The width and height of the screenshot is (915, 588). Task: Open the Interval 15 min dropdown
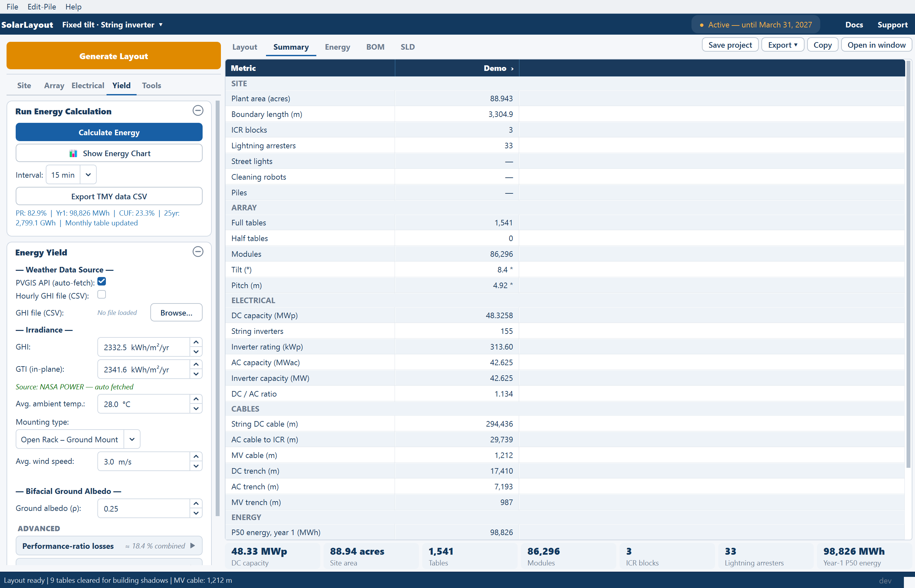(71, 174)
